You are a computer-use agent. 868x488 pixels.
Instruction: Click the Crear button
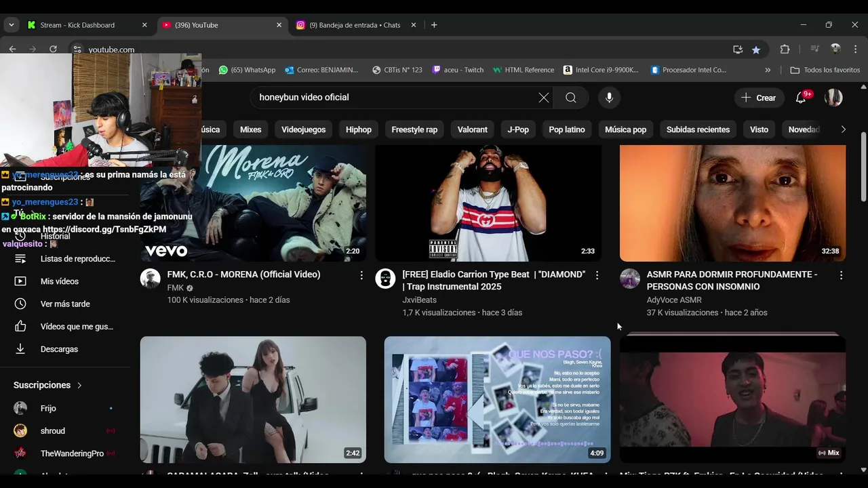759,98
